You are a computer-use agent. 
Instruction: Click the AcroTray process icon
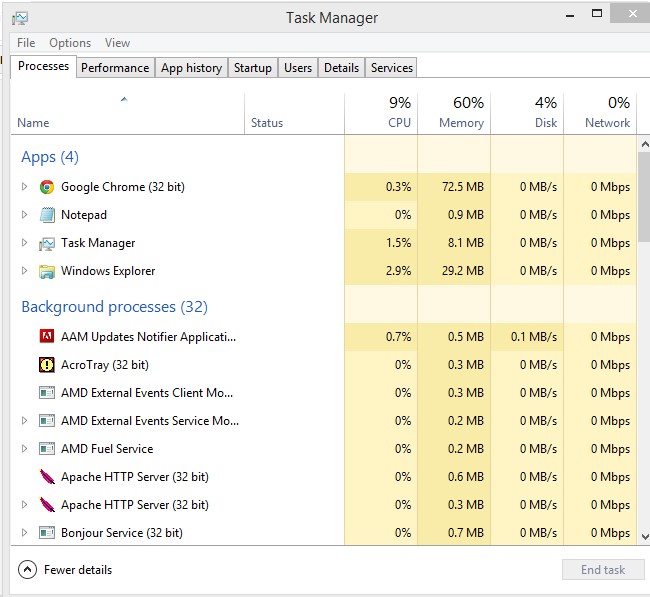click(46, 365)
